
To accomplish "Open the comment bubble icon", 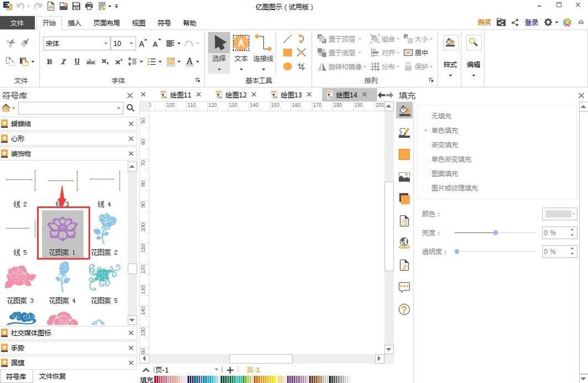I will click(404, 287).
